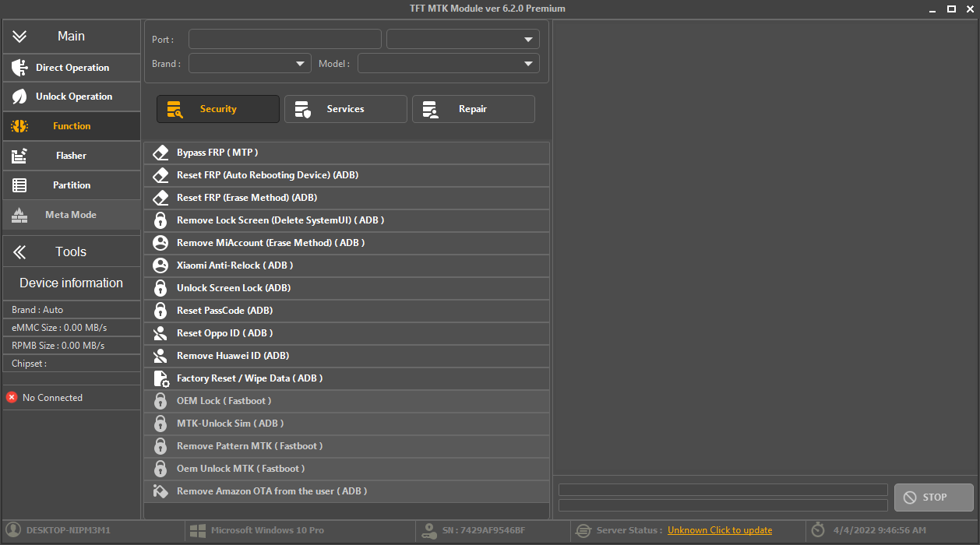
Task: Select the Direct Operation sidebar icon
Action: tap(20, 67)
